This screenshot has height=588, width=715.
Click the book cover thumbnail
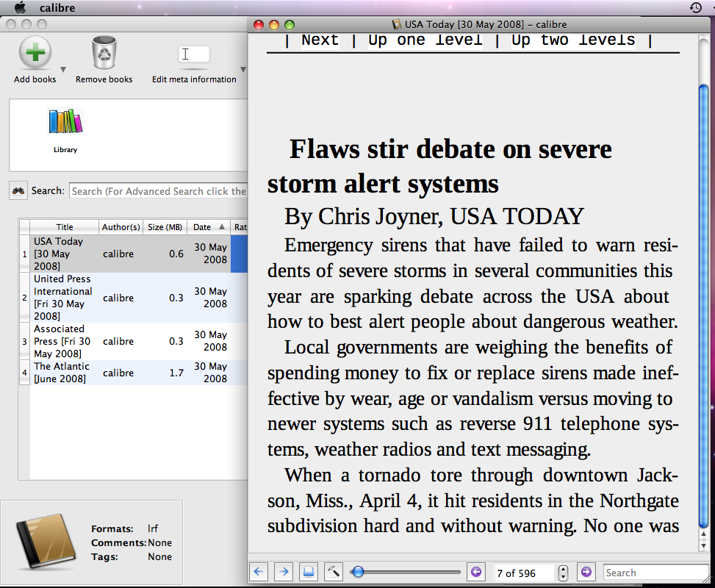point(46,541)
